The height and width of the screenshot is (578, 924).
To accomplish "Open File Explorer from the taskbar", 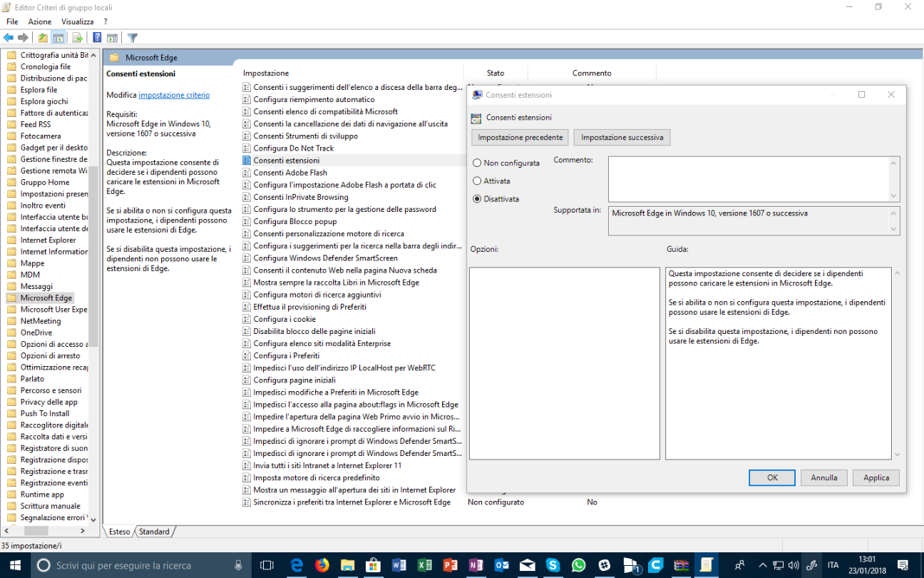I will [x=347, y=565].
